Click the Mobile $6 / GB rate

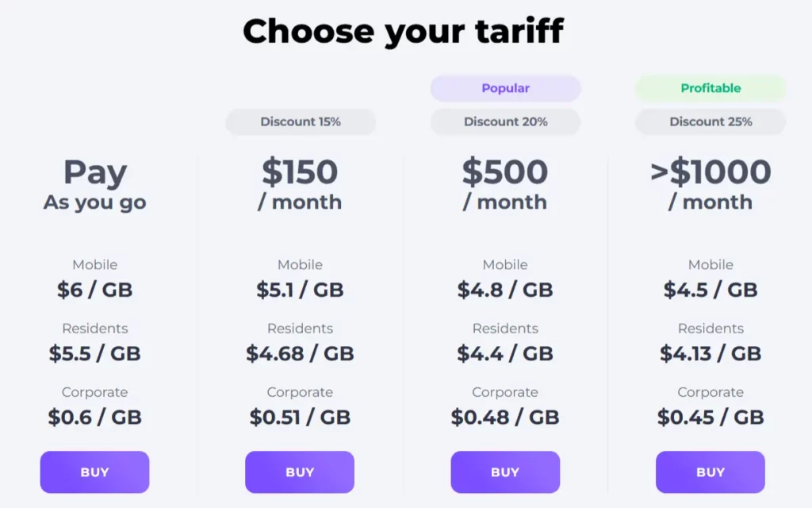[94, 290]
